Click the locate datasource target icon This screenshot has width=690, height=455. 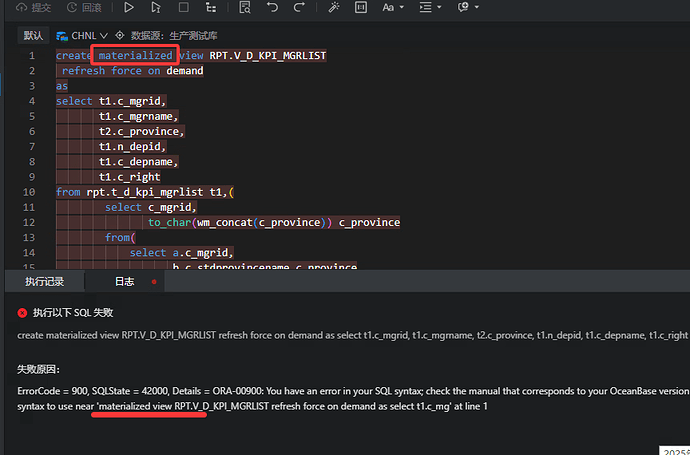[x=120, y=35]
